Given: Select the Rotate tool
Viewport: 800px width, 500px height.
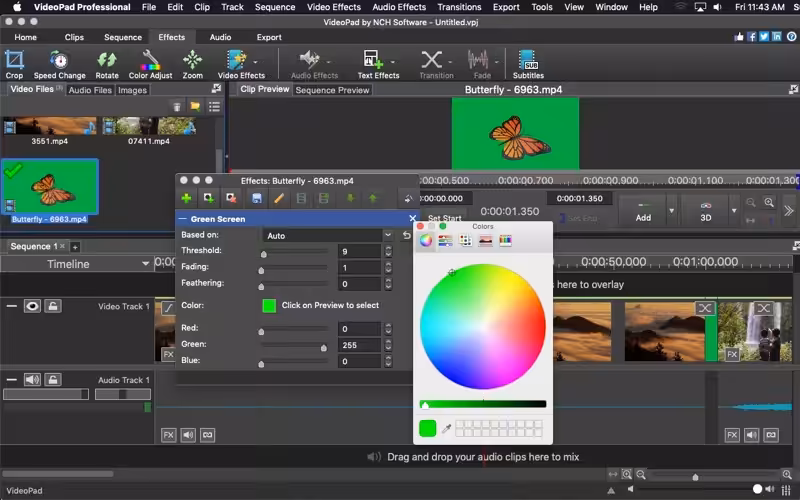Looking at the screenshot, I should [107, 64].
